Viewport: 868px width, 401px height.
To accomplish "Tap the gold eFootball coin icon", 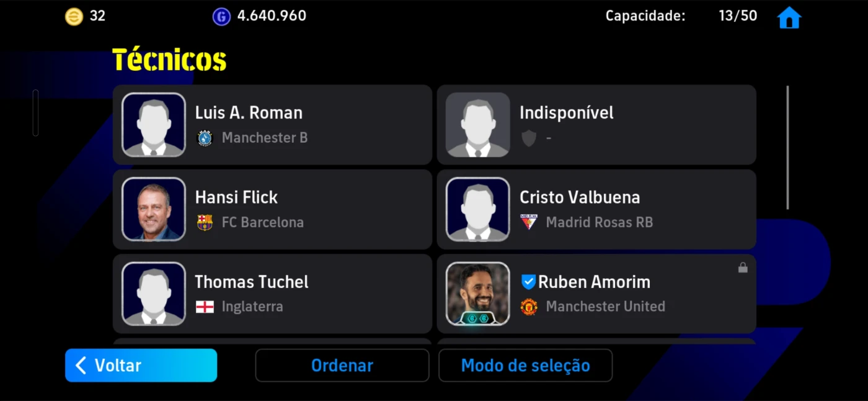I will pyautogui.click(x=74, y=17).
